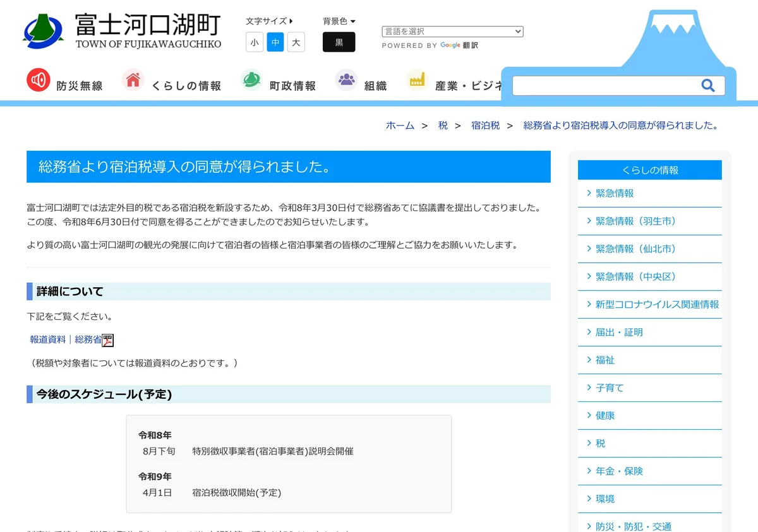The image size is (758, 532).
Task: Open the くらしの情報 navigation menu
Action: pos(186,86)
